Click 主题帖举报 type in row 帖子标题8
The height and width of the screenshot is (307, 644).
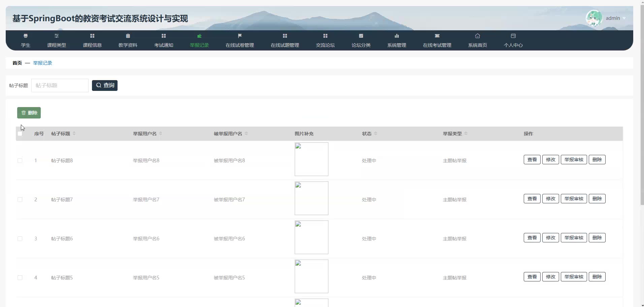(455, 161)
